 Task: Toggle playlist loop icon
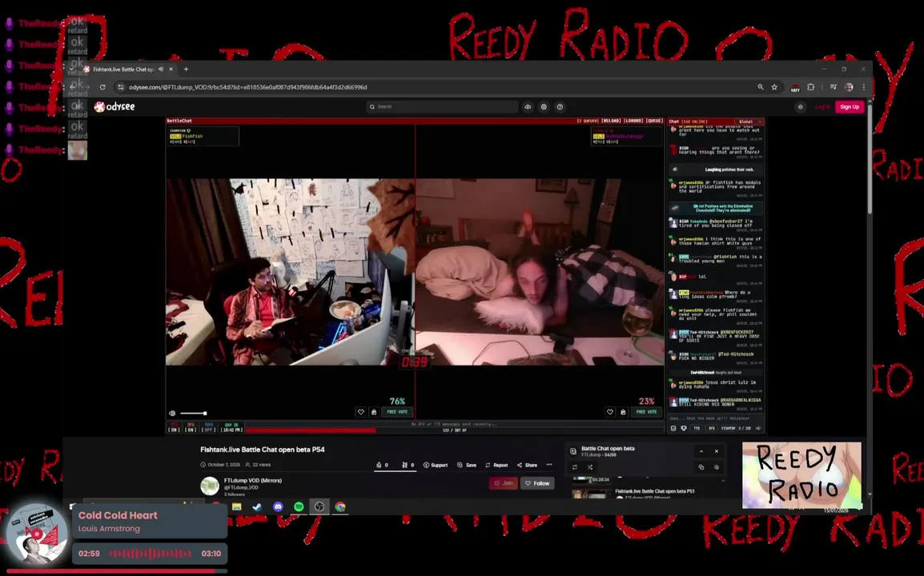point(575,467)
